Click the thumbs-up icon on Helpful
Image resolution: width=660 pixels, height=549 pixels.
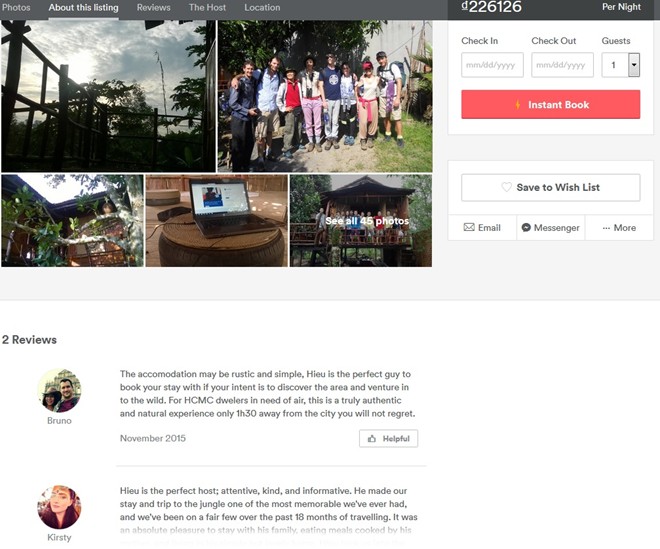372,439
